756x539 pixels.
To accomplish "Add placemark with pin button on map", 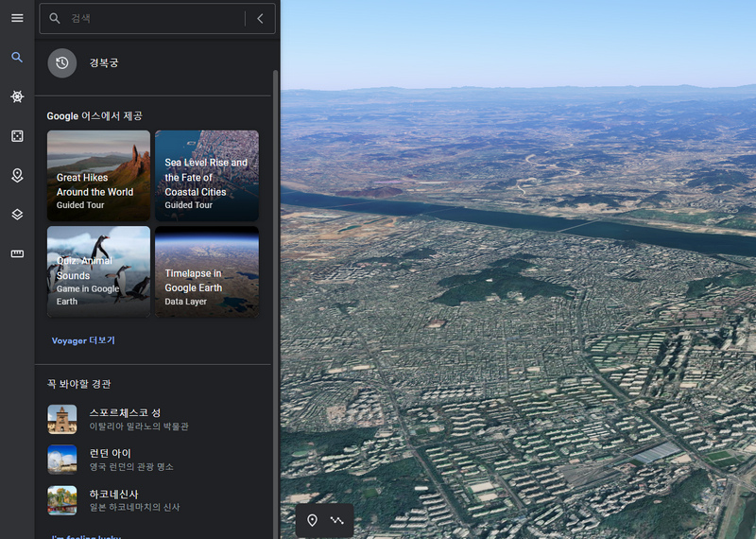I will point(313,520).
